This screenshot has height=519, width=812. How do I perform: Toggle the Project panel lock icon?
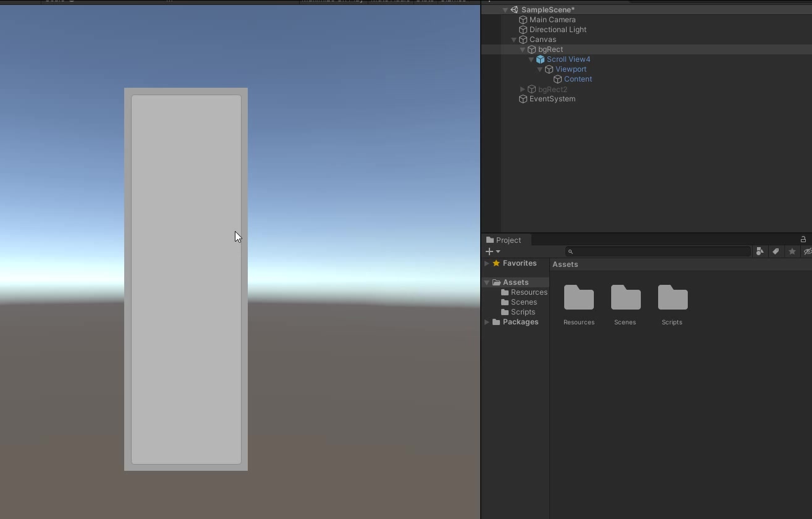[803, 240]
